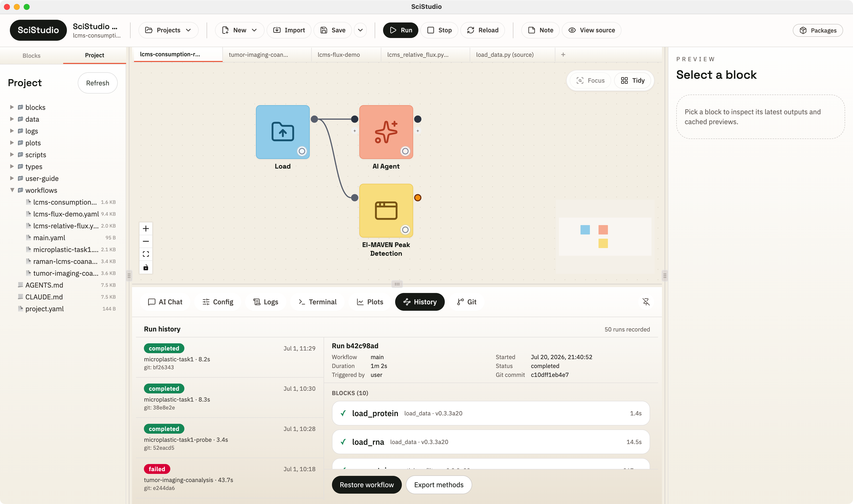
Task: Expand the user-guide folder
Action: [x=12, y=179]
